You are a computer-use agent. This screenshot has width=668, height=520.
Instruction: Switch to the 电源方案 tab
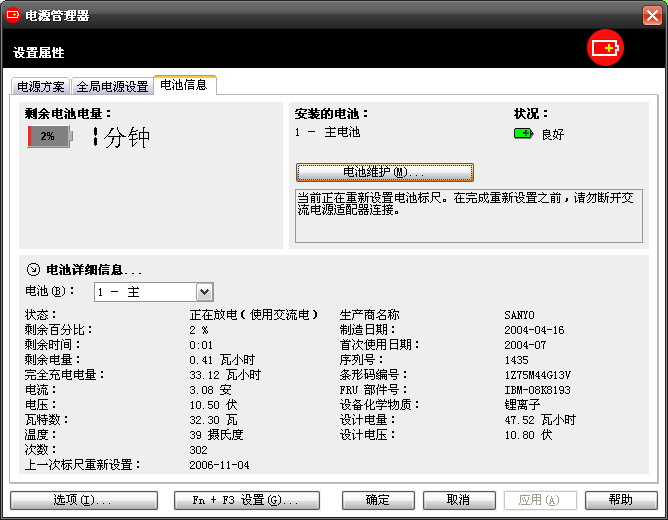[41, 87]
